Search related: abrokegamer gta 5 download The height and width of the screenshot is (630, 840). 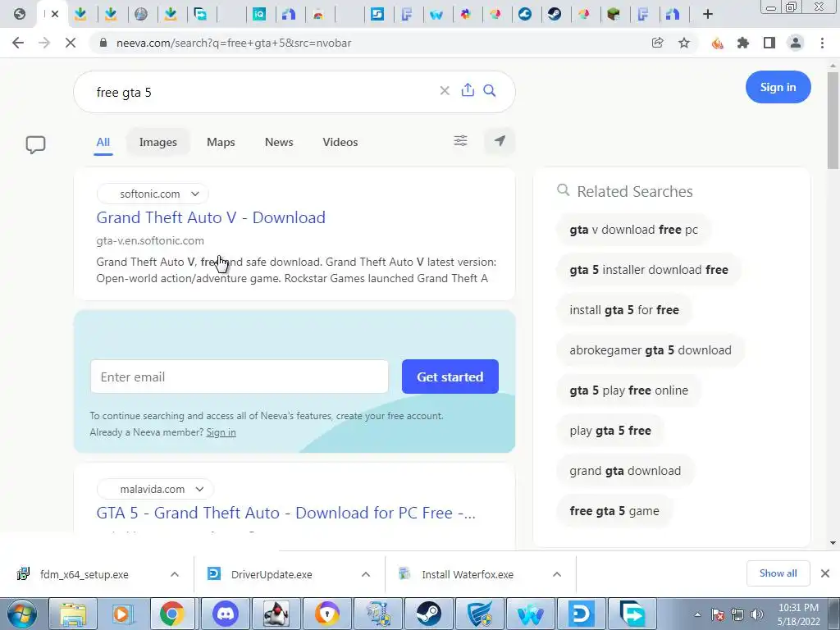[x=651, y=349]
